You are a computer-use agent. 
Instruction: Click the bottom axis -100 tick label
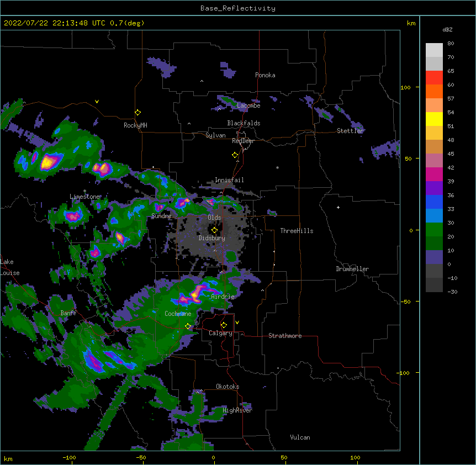click(69, 457)
